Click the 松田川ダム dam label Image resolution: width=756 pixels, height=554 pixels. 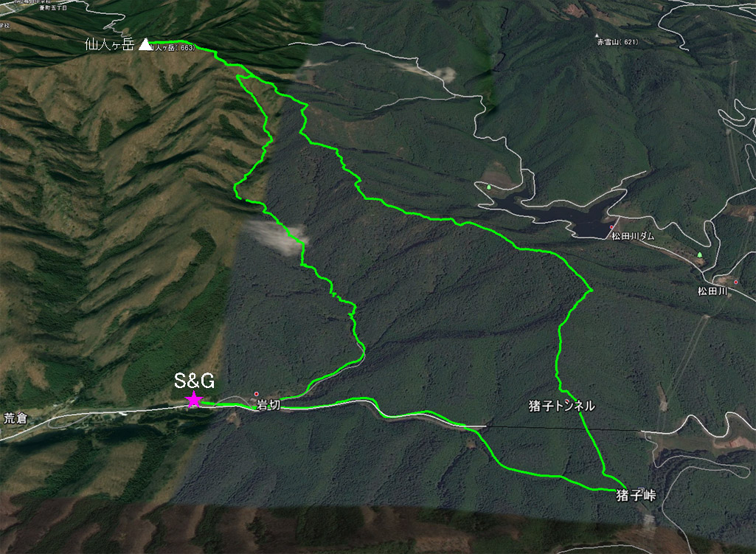click(633, 236)
